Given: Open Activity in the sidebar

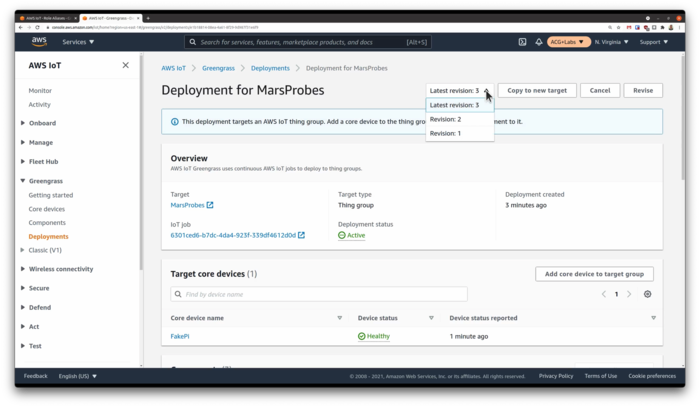Looking at the screenshot, I should [40, 104].
